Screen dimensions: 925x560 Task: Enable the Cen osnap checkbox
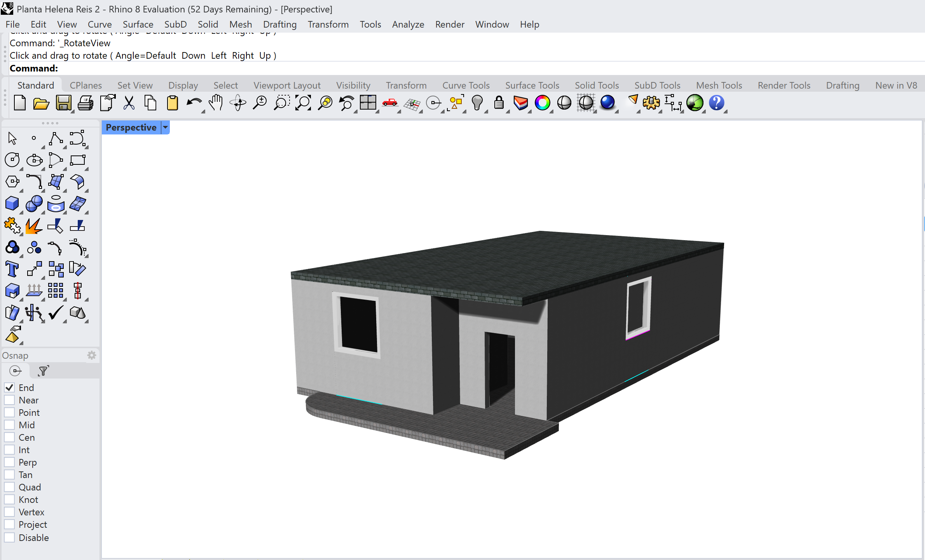pos(10,437)
